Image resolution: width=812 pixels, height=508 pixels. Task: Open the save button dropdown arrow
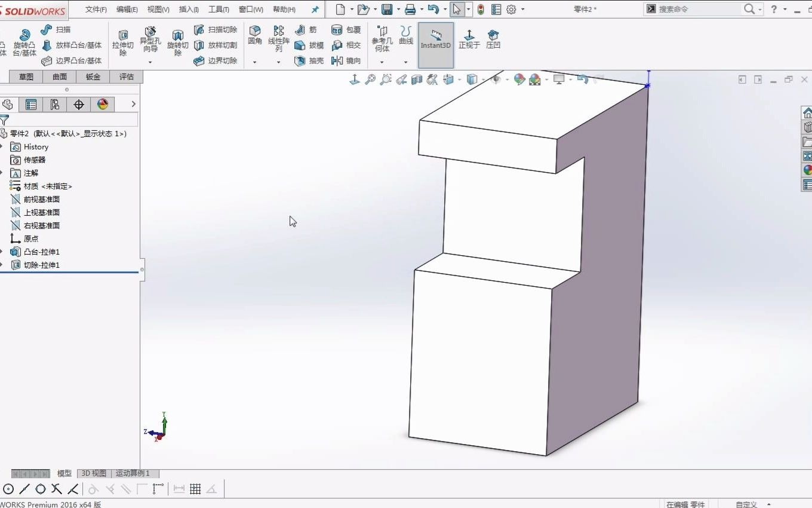398,9
